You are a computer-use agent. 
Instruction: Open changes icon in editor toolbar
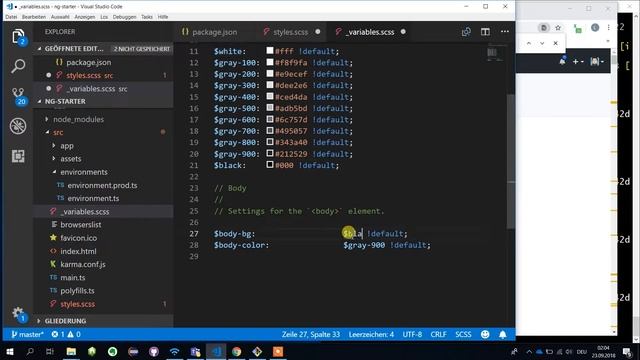(x=466, y=32)
